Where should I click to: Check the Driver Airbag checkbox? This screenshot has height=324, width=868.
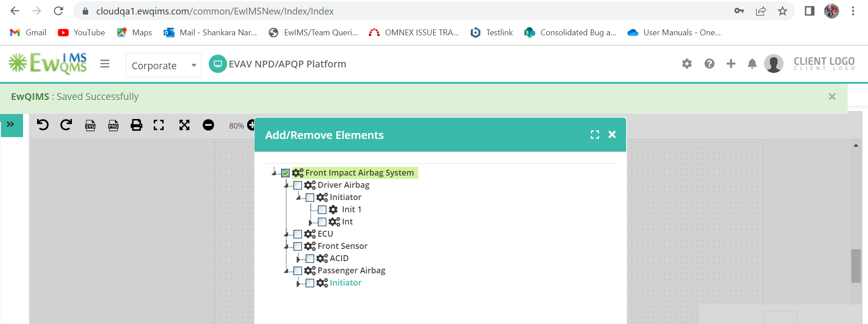tap(297, 185)
